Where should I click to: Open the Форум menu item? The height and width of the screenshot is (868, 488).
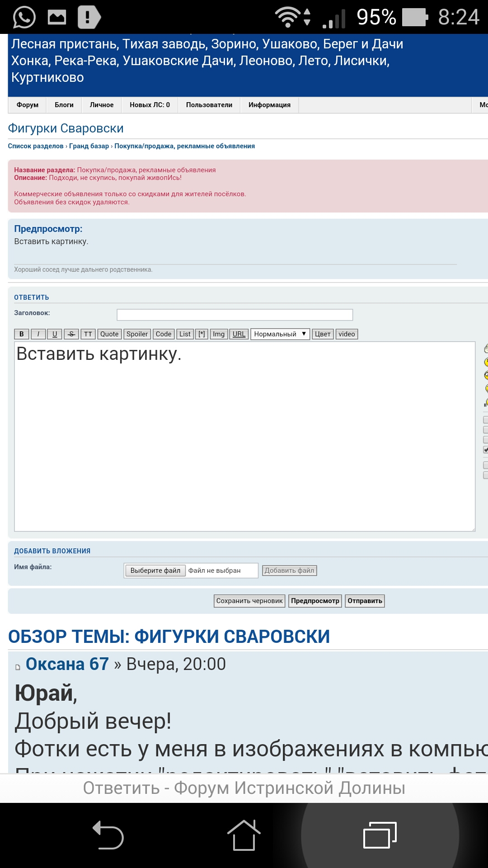(x=28, y=105)
